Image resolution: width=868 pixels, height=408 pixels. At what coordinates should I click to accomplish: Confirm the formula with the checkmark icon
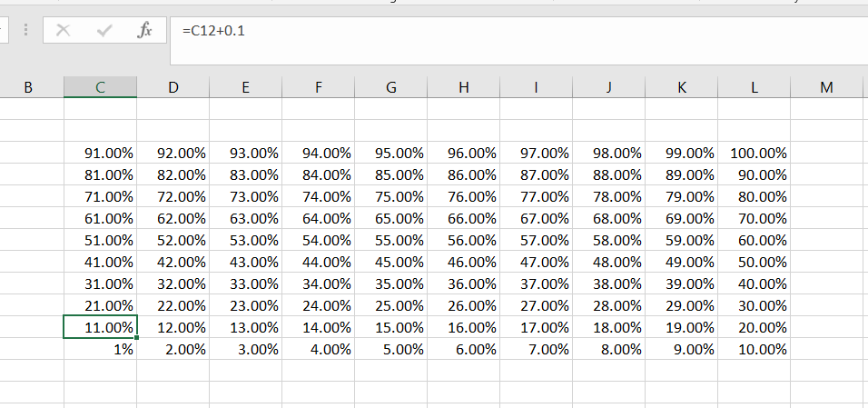[x=104, y=30]
